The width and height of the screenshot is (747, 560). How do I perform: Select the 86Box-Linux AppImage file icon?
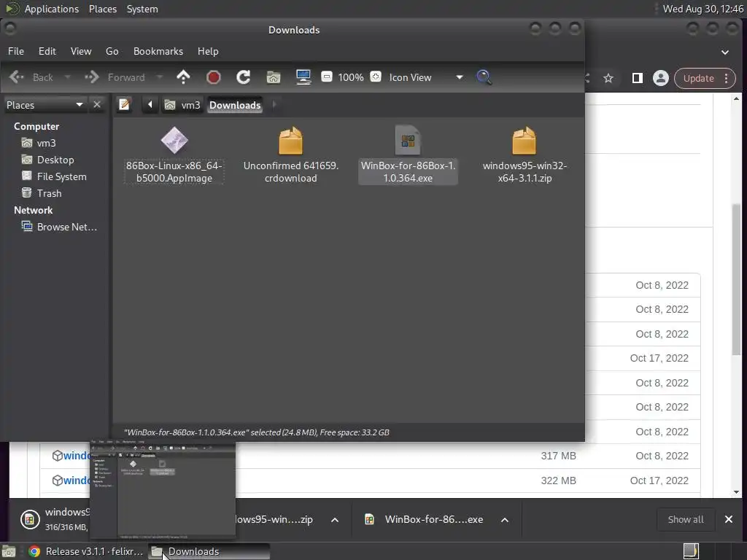[174, 141]
